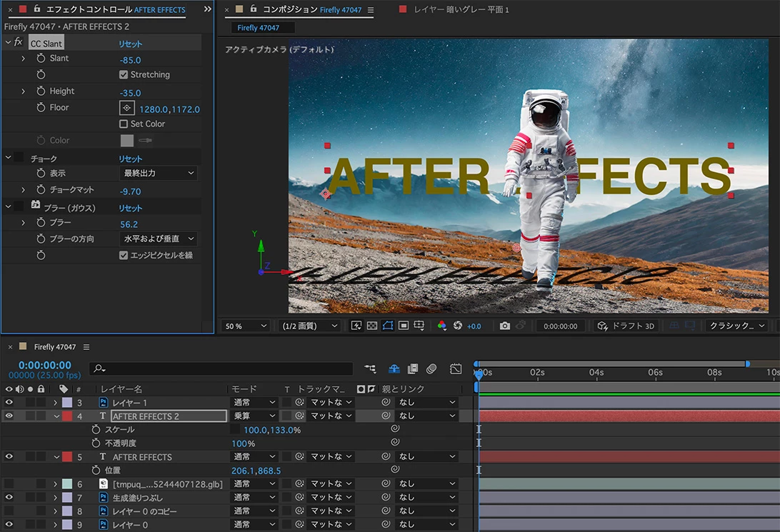Toggle hide shy layers icon in timeline
The image size is (780, 532).
(x=394, y=368)
